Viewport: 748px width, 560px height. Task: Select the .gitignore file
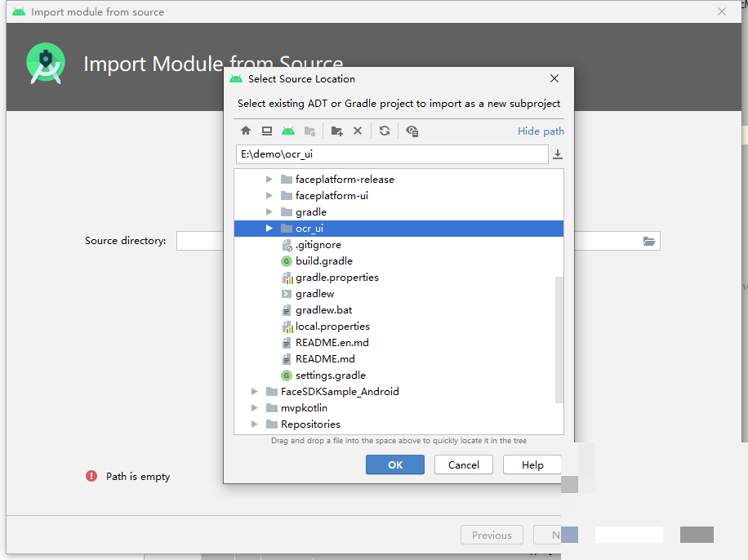[398, 245]
